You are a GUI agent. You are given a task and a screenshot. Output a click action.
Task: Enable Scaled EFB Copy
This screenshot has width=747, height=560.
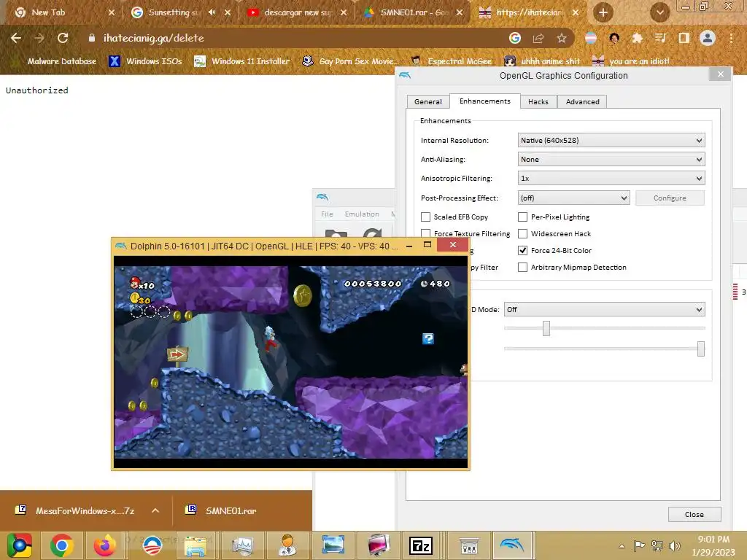point(425,217)
